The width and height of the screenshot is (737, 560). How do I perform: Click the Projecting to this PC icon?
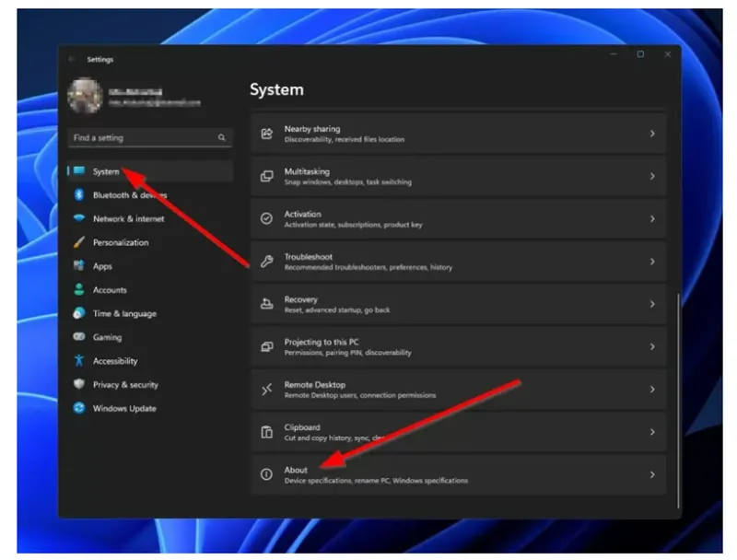[x=266, y=346]
